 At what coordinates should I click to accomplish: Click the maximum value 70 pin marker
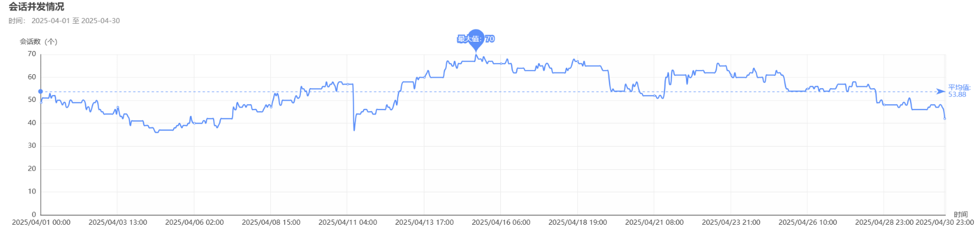[476, 39]
